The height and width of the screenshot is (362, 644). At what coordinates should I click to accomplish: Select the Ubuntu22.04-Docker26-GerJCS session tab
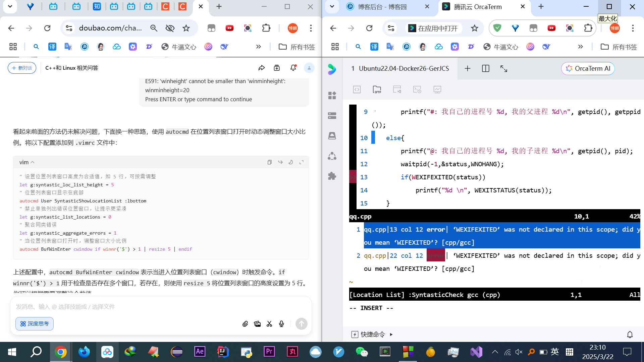coord(400,68)
